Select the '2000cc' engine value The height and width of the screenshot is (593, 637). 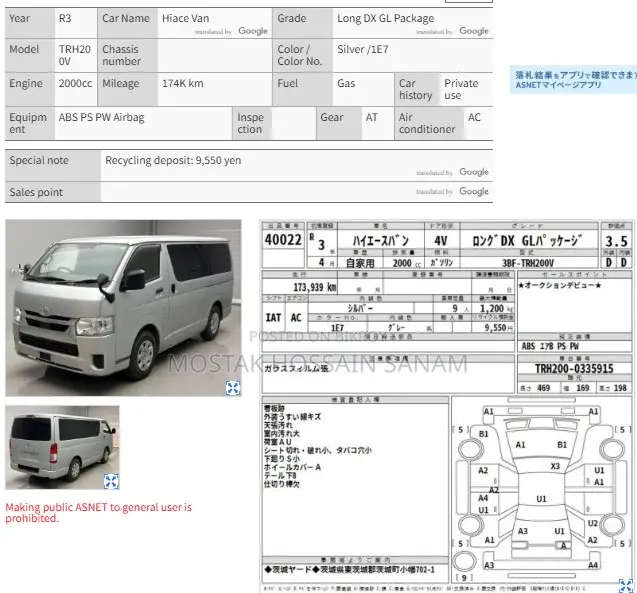75,83
